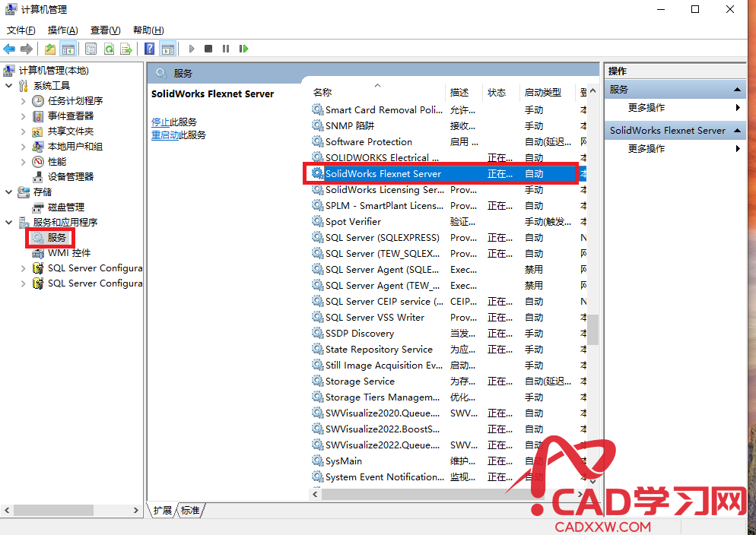756x535 pixels.
Task: Click the Up one level folder icon
Action: (49, 49)
